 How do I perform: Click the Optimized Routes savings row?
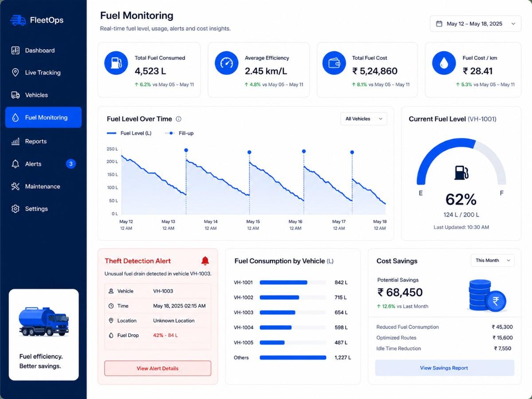coord(445,338)
